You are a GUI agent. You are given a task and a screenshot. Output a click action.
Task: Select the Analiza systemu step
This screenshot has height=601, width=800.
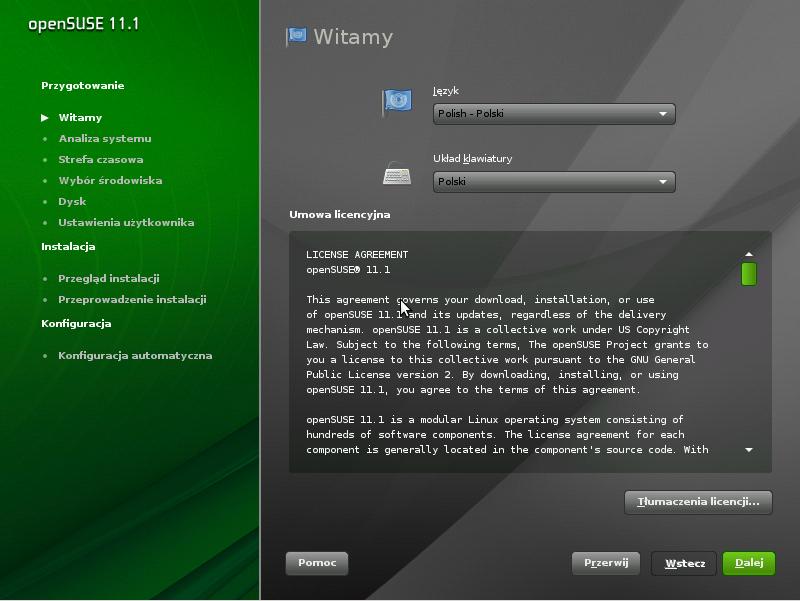click(x=105, y=139)
